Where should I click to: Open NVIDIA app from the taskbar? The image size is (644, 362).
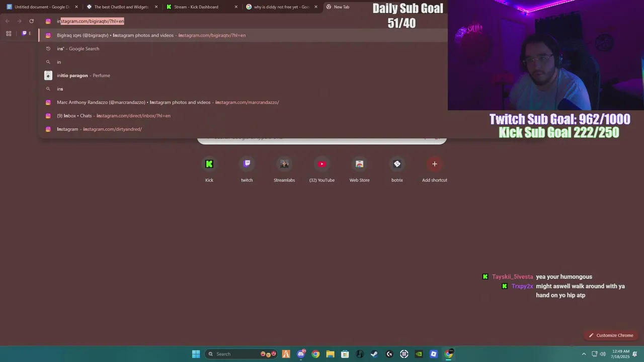[x=419, y=354]
